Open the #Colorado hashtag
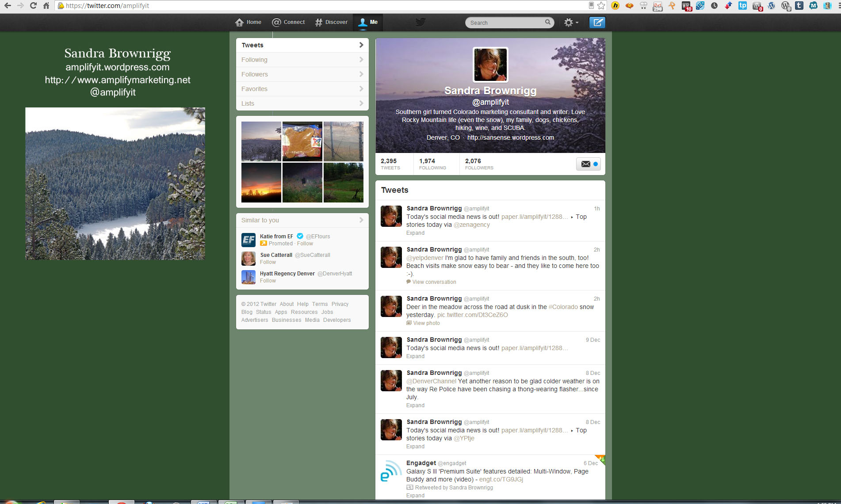 (x=563, y=307)
